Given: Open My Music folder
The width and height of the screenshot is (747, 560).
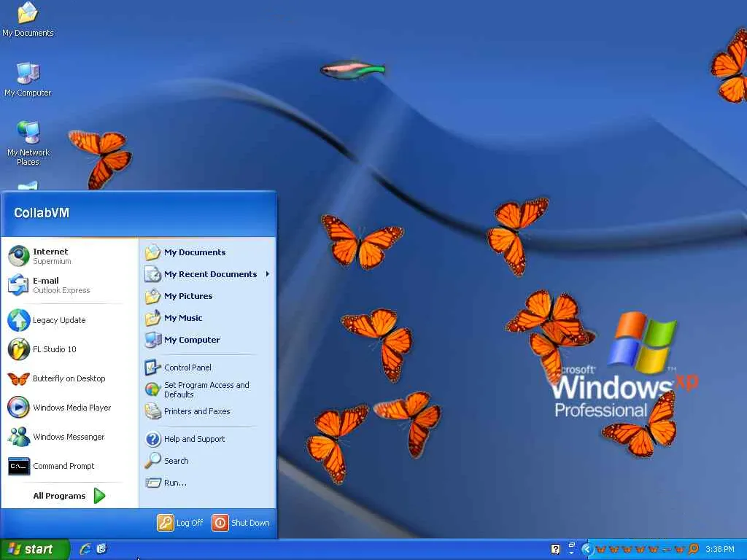Looking at the screenshot, I should (x=208, y=318).
